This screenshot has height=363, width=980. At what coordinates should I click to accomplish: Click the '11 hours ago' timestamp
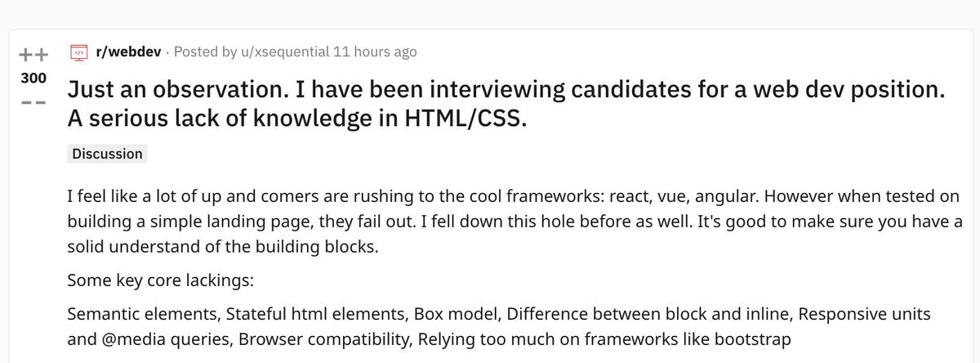376,52
